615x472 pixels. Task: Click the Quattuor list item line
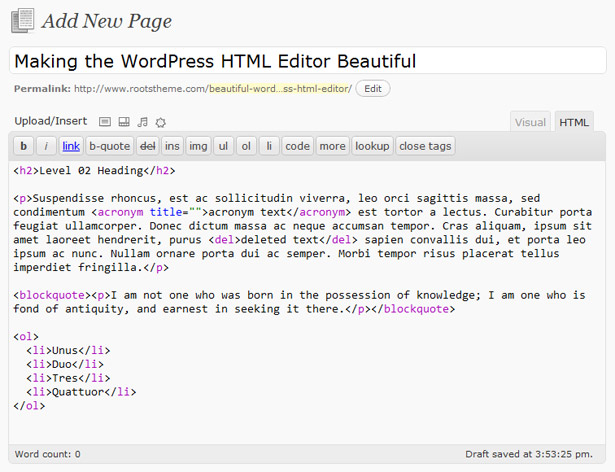[x=81, y=392]
